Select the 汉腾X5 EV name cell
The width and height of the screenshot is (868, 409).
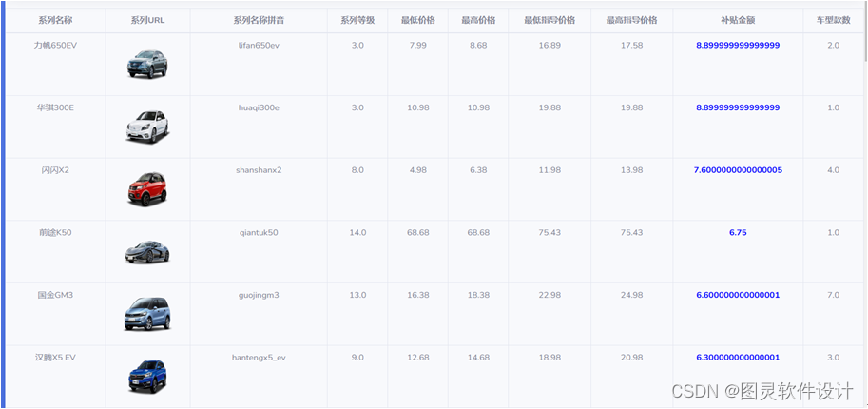coord(55,358)
